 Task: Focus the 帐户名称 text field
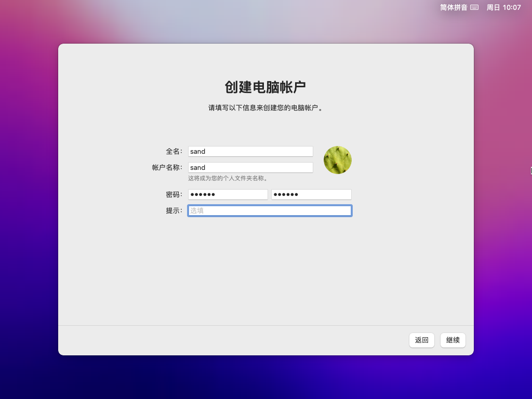coord(250,168)
